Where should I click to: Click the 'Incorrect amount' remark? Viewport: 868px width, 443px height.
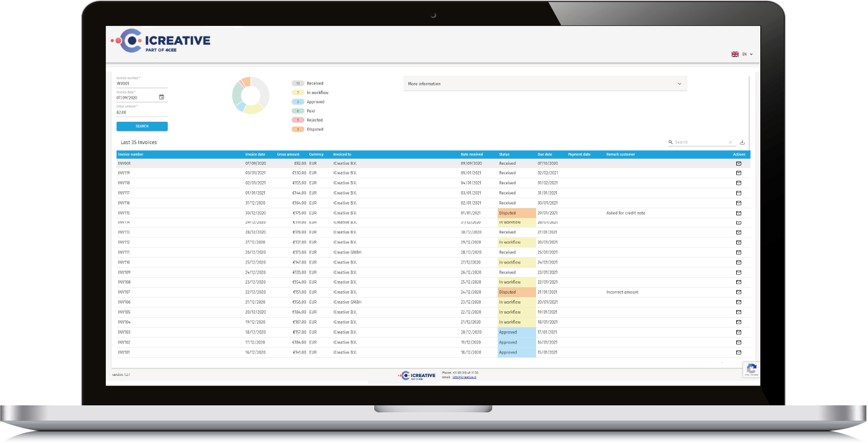tap(622, 292)
